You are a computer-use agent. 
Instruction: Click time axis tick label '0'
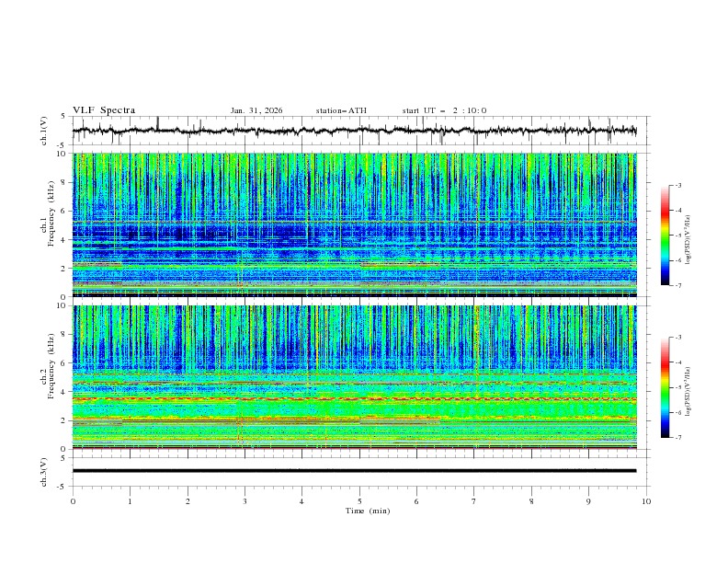tap(73, 501)
